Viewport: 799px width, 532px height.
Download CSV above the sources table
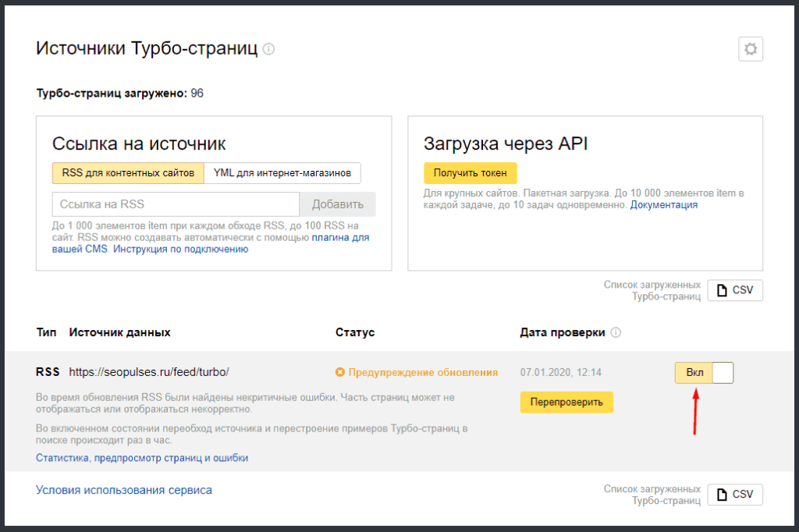[735, 290]
